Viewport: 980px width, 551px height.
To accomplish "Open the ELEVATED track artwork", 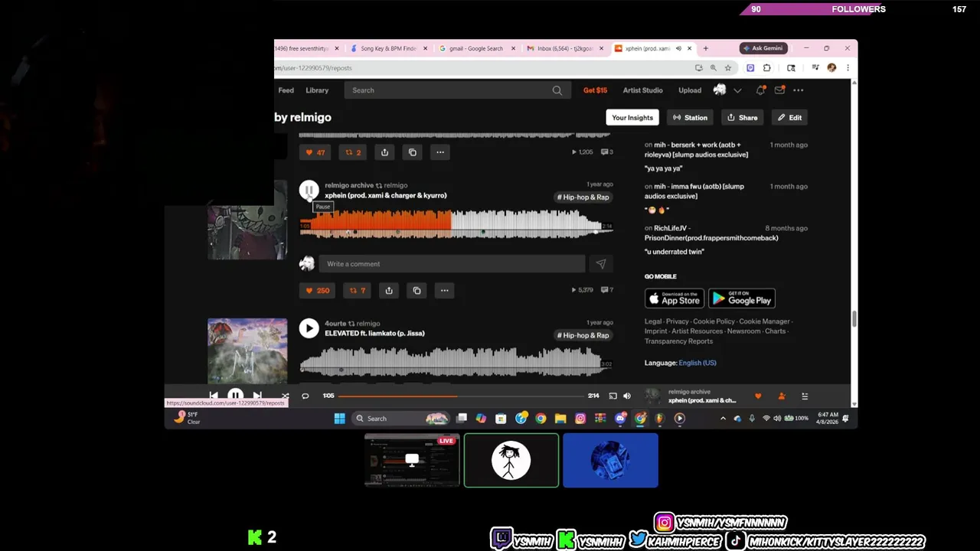I will [x=247, y=351].
